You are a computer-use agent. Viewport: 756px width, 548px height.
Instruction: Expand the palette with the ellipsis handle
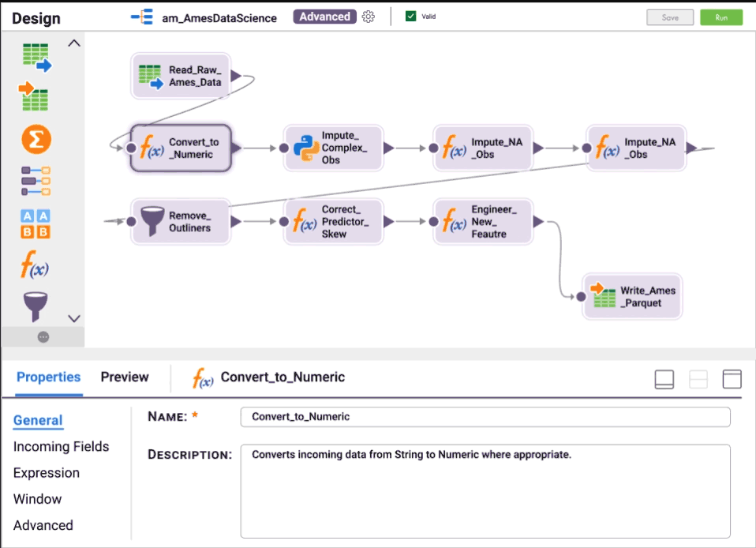[x=43, y=338]
